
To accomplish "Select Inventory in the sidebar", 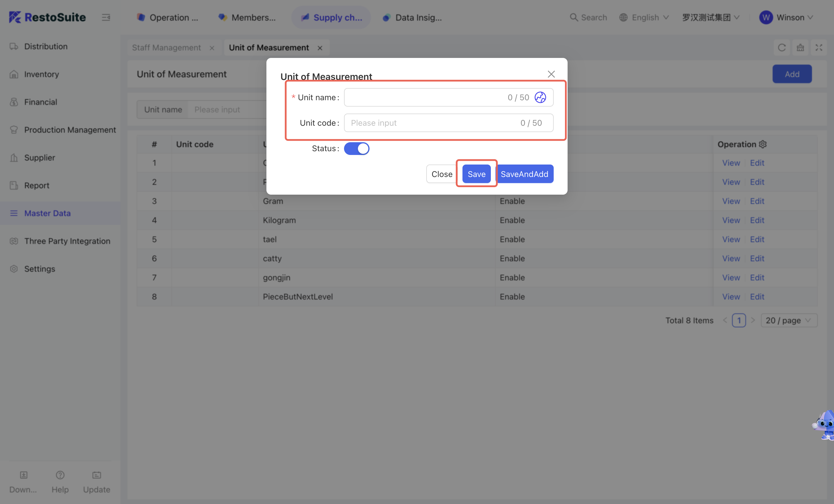I will click(41, 74).
